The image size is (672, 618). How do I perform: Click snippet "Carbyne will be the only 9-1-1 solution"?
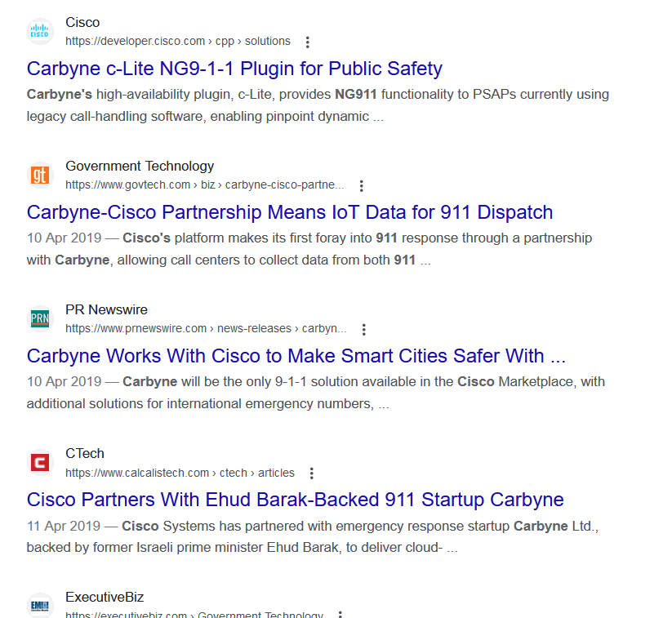[x=316, y=392]
